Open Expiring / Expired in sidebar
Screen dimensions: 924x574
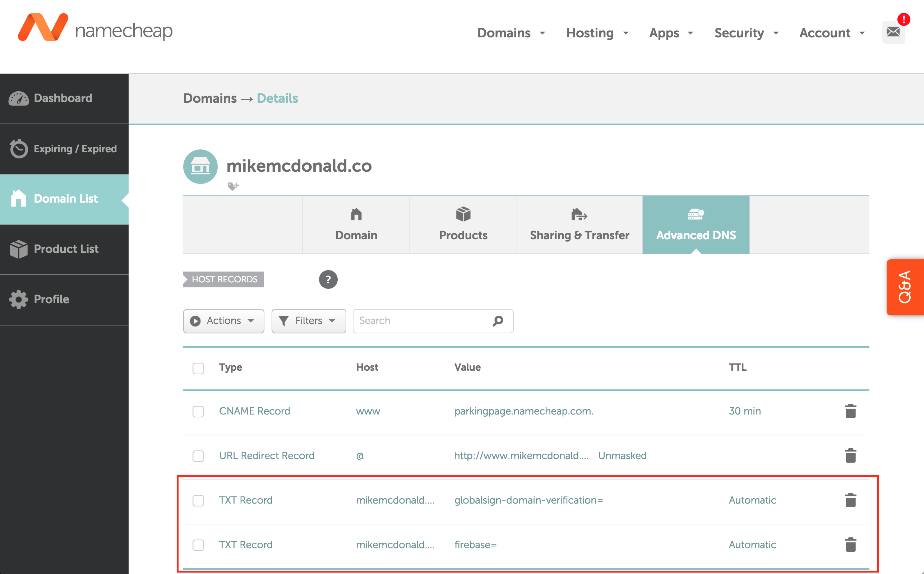pos(64,149)
